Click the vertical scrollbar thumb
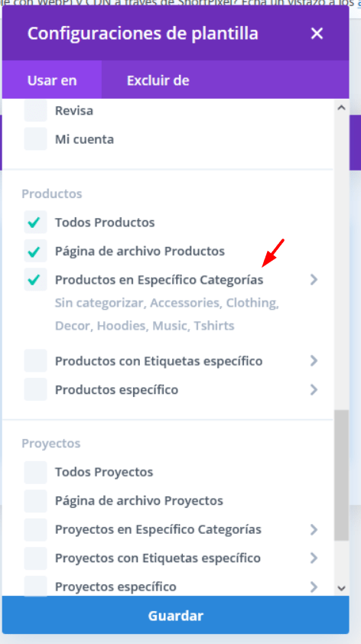 (x=341, y=475)
